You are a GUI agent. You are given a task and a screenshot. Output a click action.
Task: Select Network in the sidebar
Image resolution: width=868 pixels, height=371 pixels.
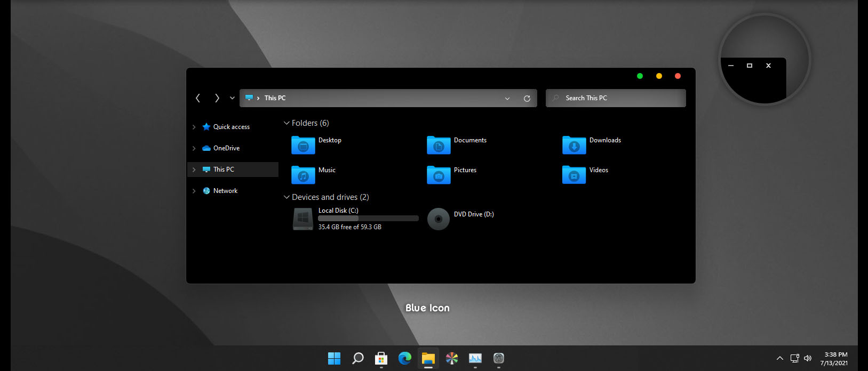click(x=220, y=191)
